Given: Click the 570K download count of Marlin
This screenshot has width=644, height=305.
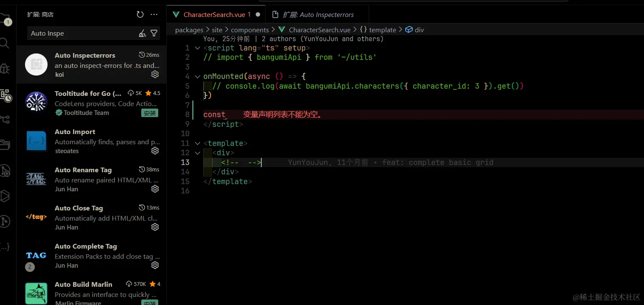Looking at the screenshot, I should (x=136, y=284).
